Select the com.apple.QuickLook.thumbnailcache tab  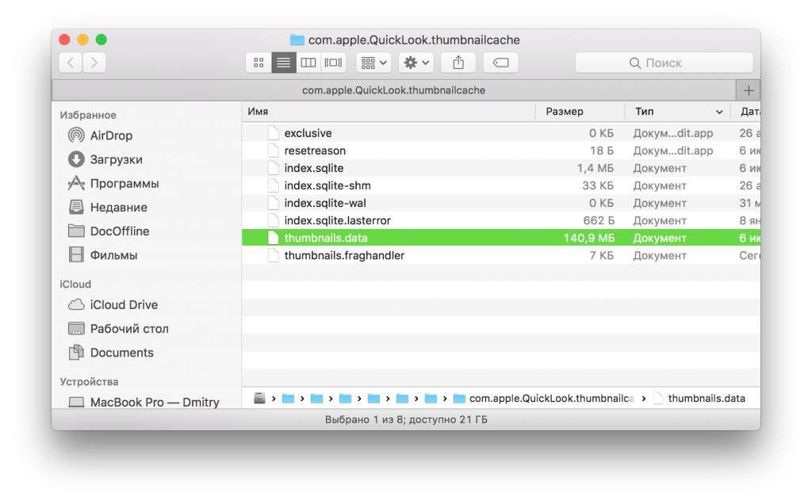point(393,90)
